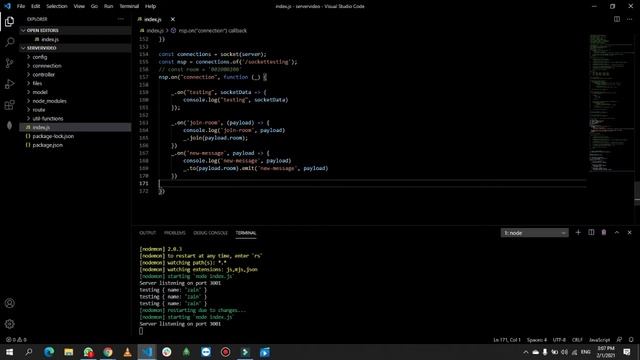Close the index.js editor tab

[x=173, y=19]
